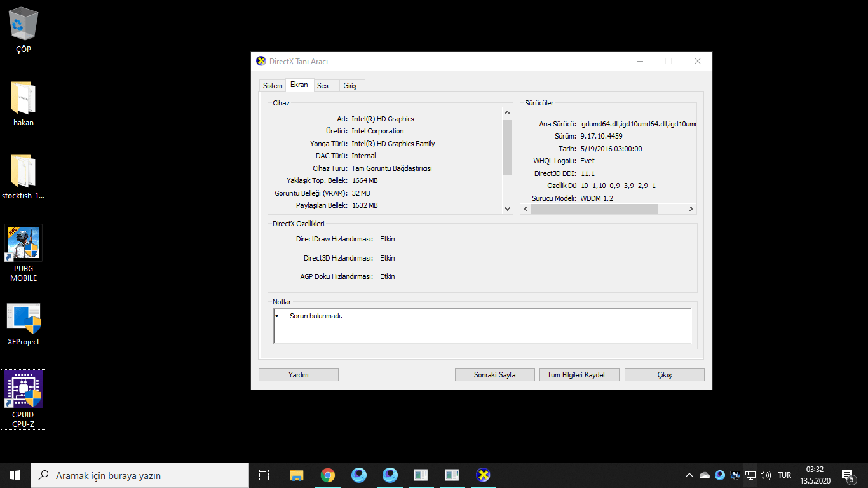Open the ÇÖP recycle bin icon
Viewport: 868px width, 488px height.
24,30
